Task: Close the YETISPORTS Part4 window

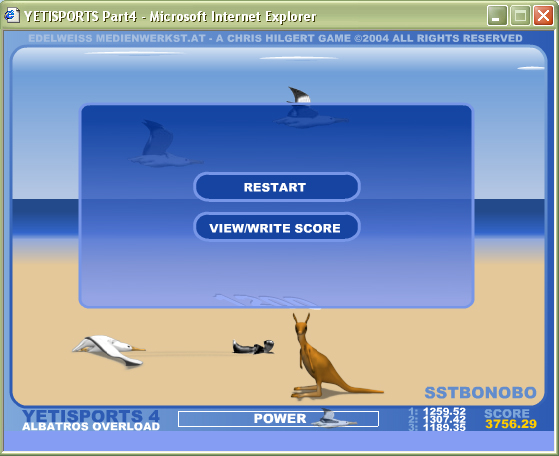Action: point(543,16)
